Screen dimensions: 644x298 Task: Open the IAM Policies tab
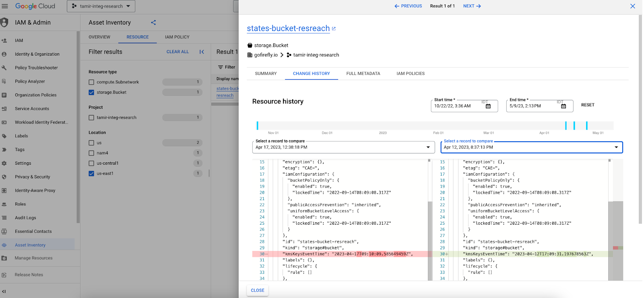411,74
